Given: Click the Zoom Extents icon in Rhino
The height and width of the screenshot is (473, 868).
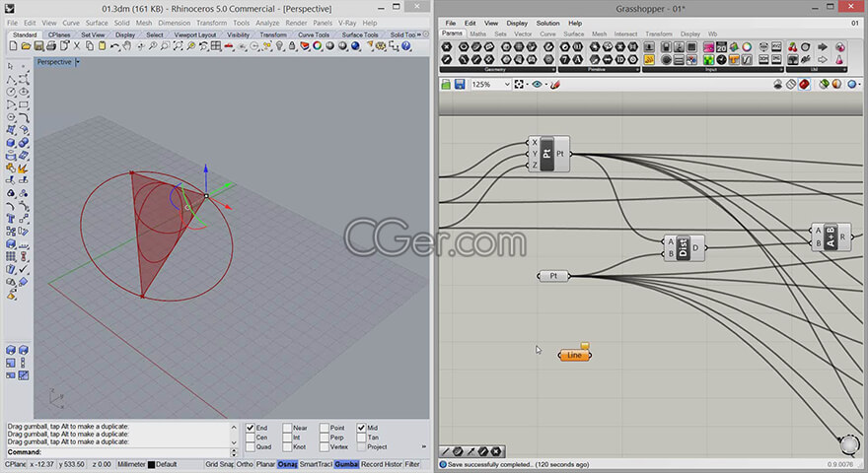Looking at the screenshot, I should [x=179, y=46].
